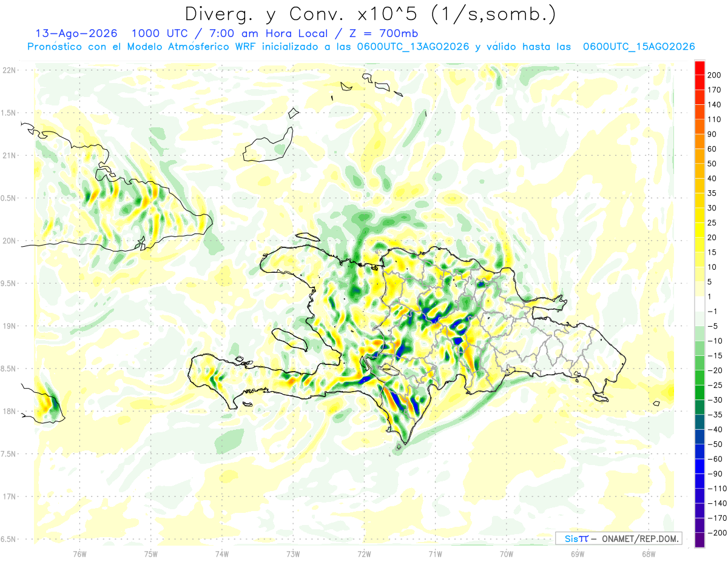This screenshot has width=728, height=562.
Task: Click the "6.5N" latitude label
Action: click(8, 539)
